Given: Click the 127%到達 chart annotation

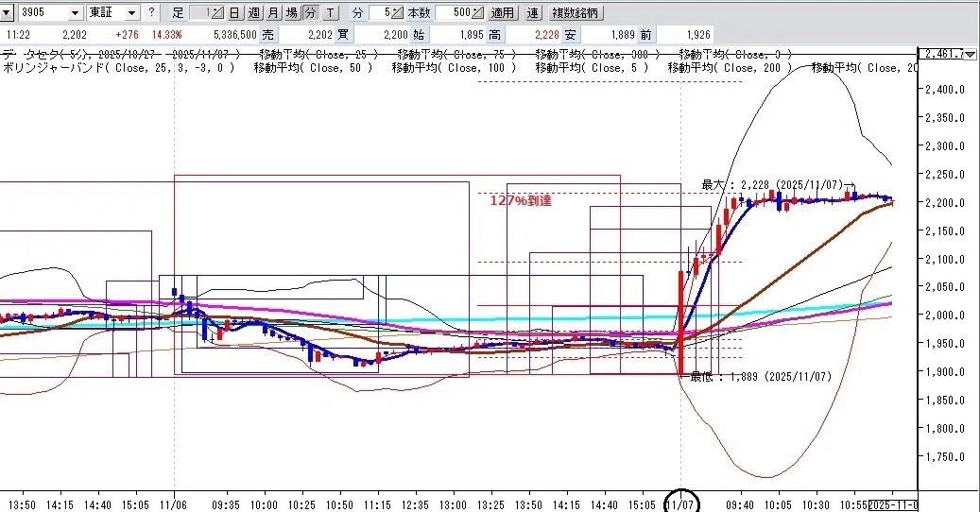Looking at the screenshot, I should click(521, 200).
